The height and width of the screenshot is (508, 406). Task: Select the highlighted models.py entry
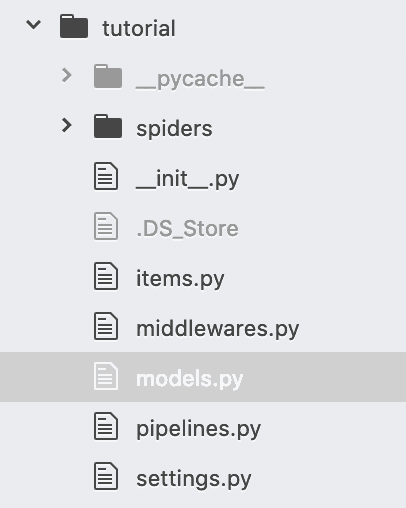pos(203,377)
